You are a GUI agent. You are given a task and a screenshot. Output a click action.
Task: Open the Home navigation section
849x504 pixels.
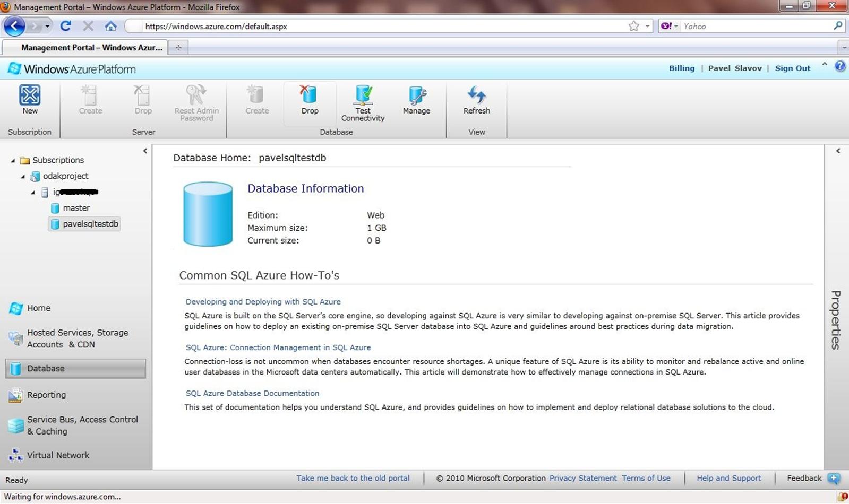coord(30,308)
